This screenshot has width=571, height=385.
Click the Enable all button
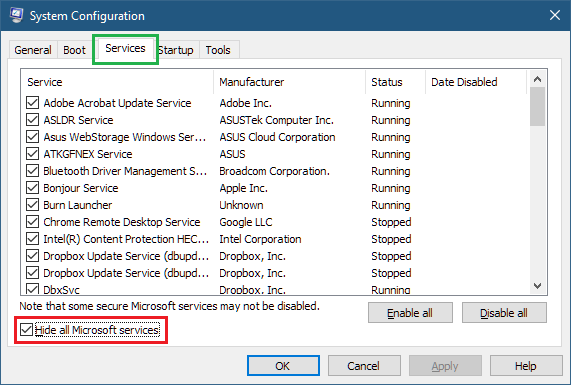410,313
